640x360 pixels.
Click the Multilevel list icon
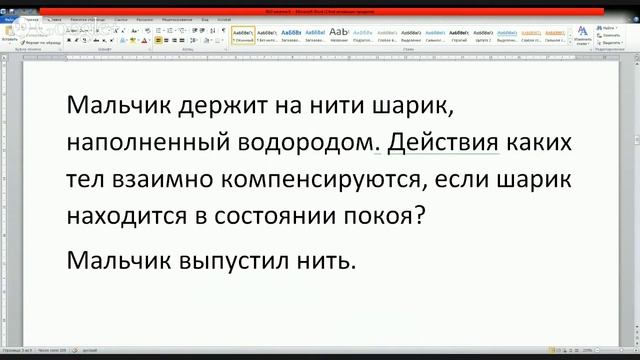click(x=182, y=31)
